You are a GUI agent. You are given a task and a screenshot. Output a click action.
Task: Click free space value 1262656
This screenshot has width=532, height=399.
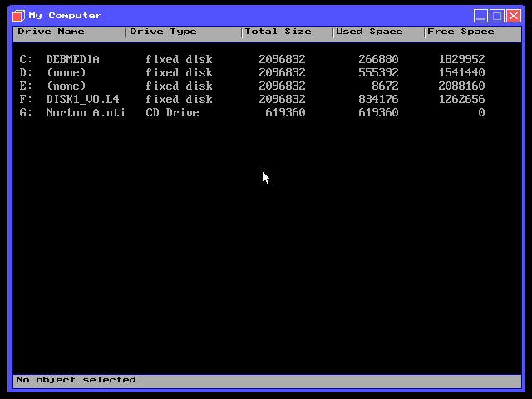[462, 99]
